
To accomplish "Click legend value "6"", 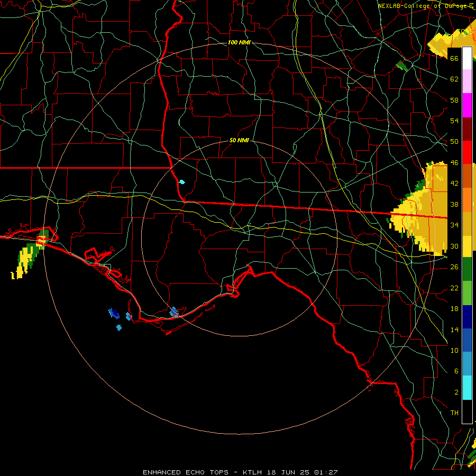I will click(456, 371).
